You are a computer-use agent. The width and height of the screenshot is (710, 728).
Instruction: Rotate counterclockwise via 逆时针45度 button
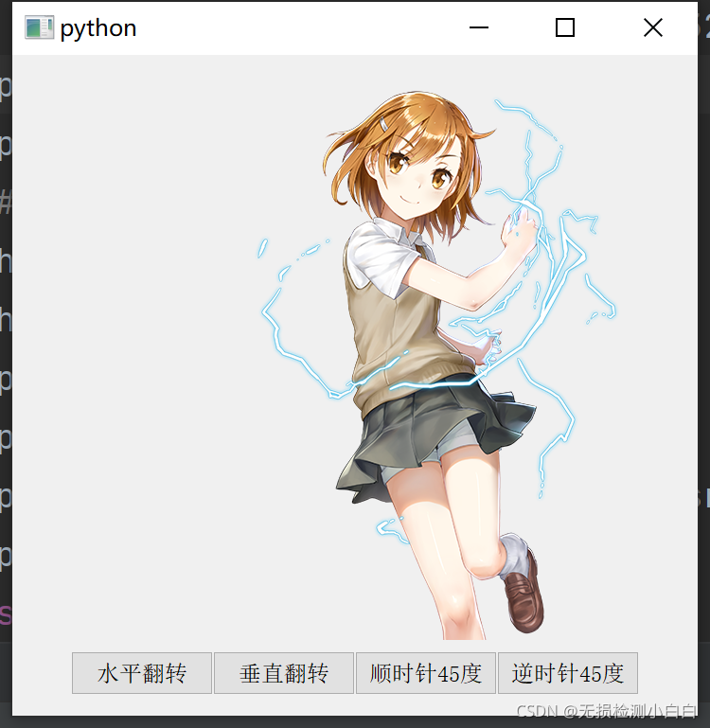(568, 673)
